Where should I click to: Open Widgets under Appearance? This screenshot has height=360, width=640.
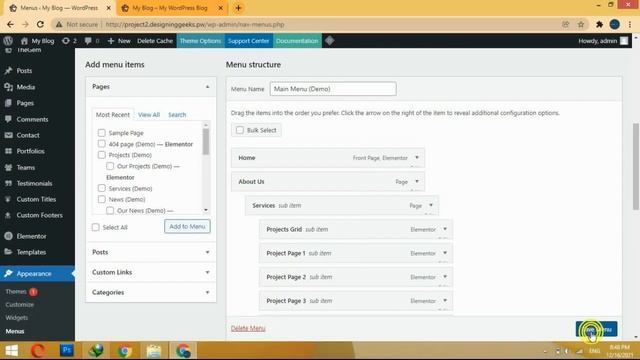point(17,318)
